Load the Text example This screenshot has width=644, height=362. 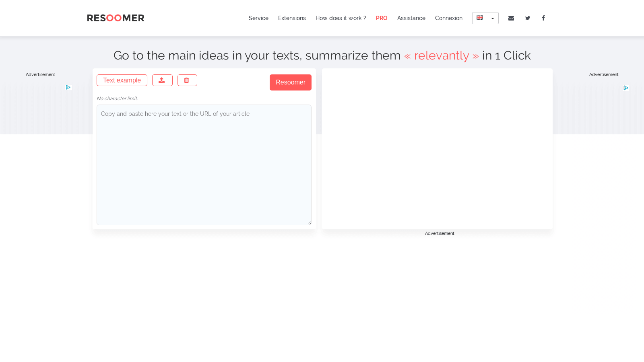tap(122, 80)
